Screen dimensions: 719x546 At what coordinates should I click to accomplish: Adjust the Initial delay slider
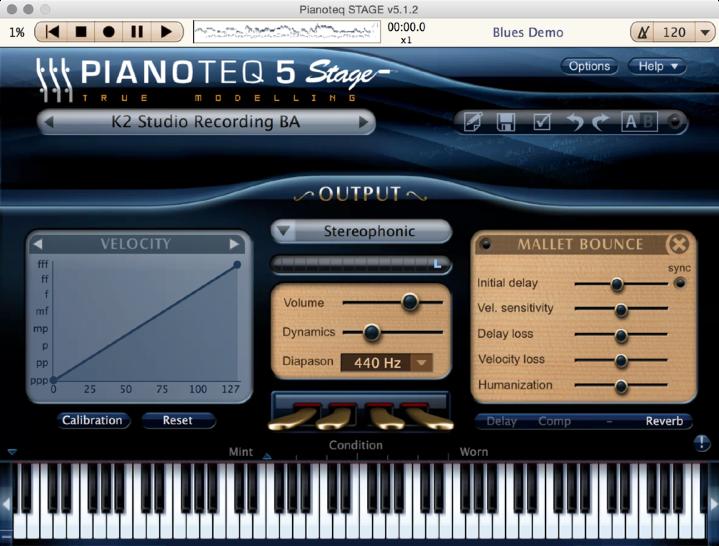coord(617,284)
